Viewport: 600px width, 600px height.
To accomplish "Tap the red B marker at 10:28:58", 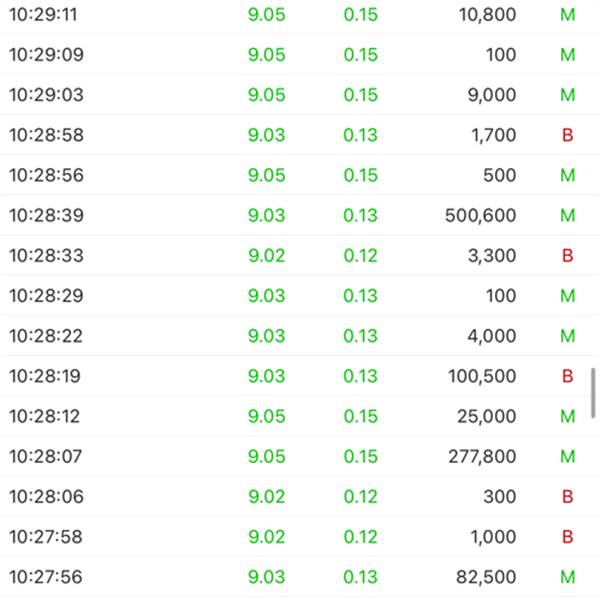I will pos(568,135).
